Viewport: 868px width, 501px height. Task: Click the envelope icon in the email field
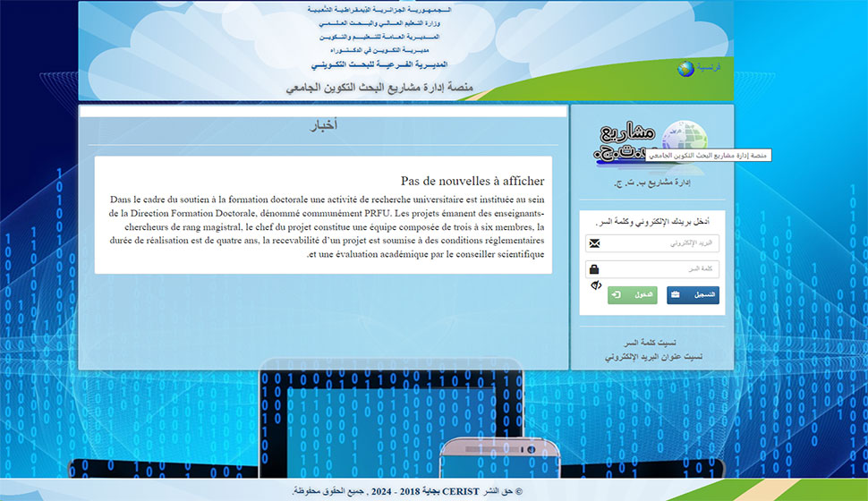click(594, 243)
